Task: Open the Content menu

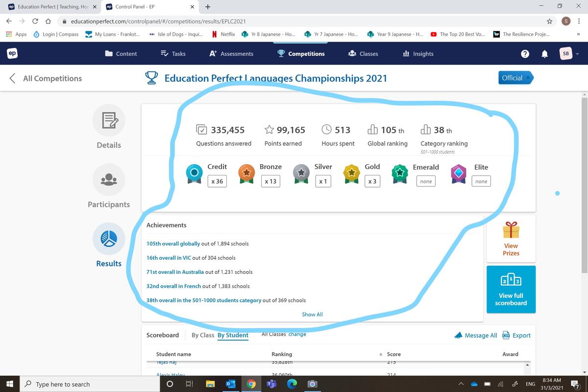Action: point(121,54)
